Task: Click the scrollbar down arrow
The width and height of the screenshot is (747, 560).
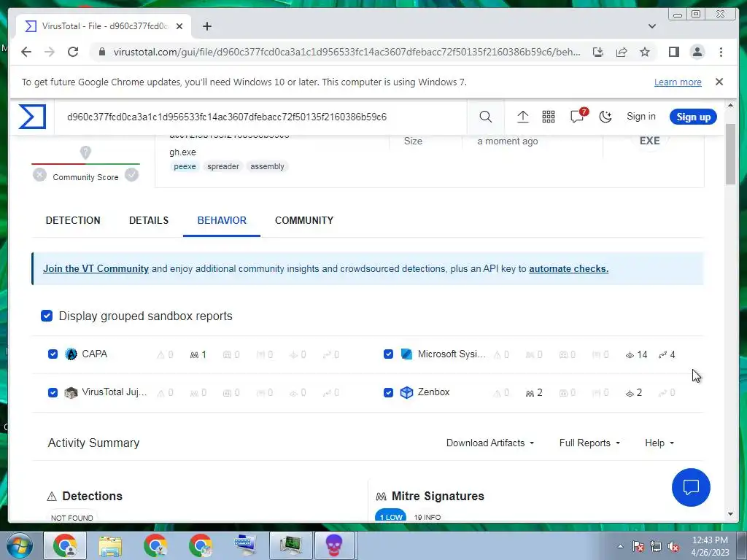Action: coord(730,514)
